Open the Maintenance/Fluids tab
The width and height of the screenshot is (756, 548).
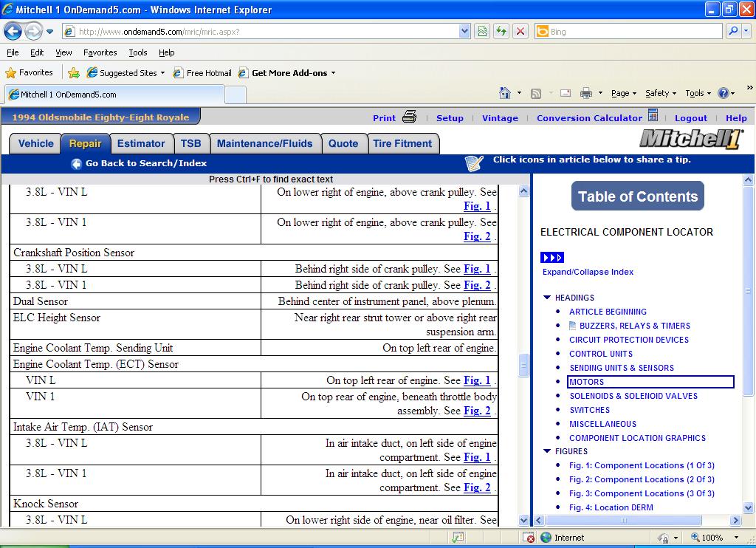pos(264,144)
